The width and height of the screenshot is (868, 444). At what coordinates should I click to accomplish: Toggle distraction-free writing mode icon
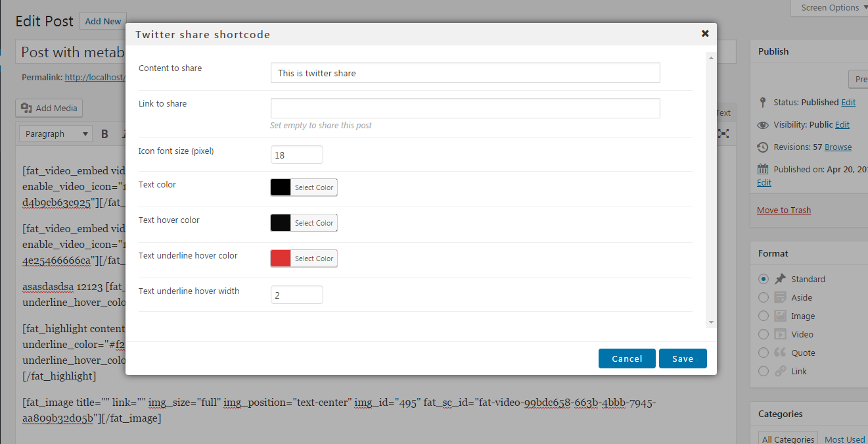tap(723, 134)
